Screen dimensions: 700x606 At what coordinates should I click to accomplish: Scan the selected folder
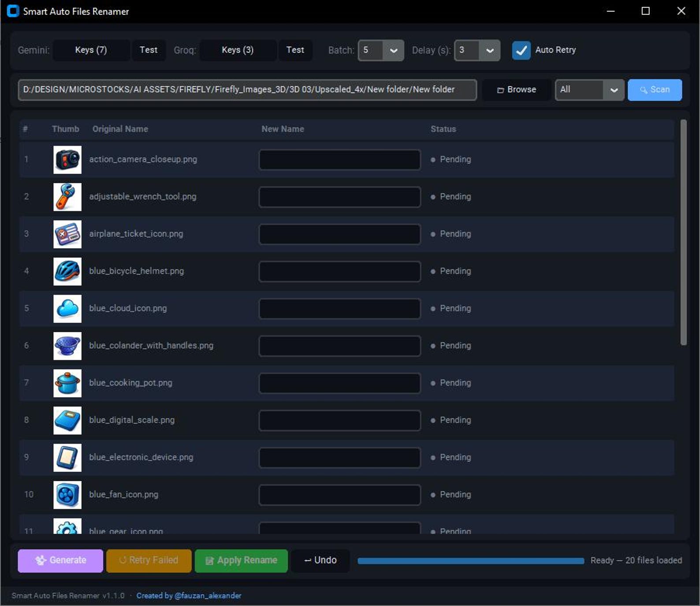(x=655, y=90)
